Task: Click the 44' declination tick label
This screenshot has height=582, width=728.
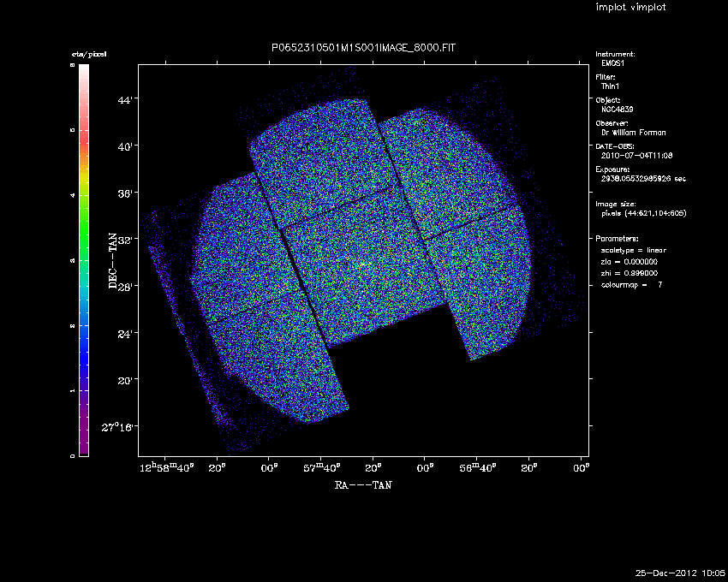Action: pos(125,100)
